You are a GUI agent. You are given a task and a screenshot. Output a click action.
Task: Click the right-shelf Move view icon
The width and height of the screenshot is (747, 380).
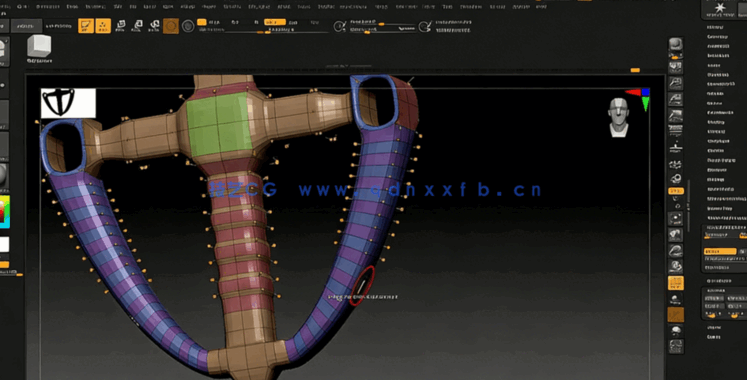(x=676, y=235)
